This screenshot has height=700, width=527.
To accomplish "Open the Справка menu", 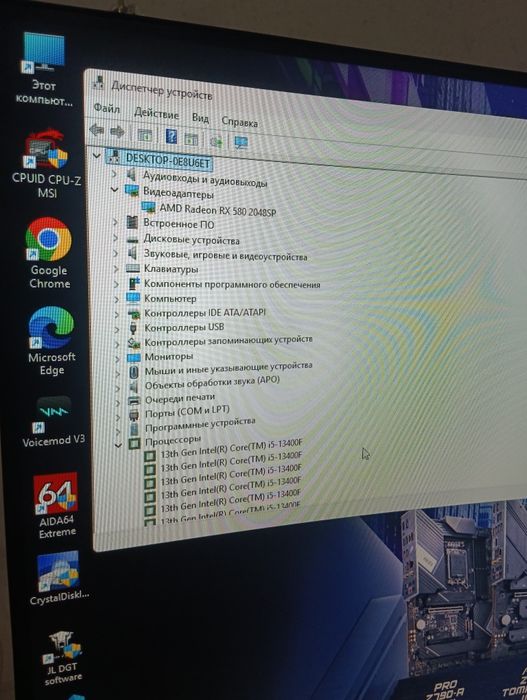I will 239,122.
